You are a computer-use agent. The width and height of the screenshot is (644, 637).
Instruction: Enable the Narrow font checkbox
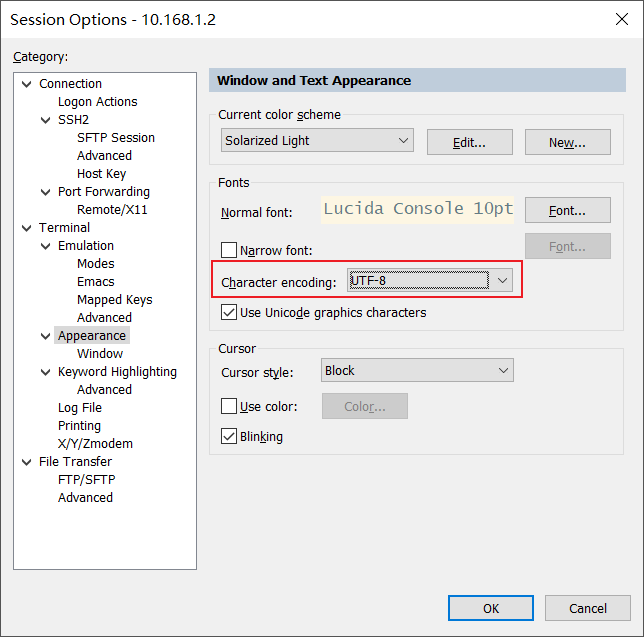(x=229, y=250)
